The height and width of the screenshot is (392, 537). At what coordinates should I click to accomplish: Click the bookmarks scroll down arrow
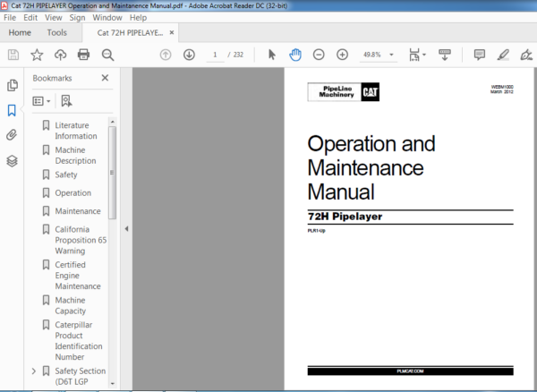pyautogui.click(x=113, y=384)
